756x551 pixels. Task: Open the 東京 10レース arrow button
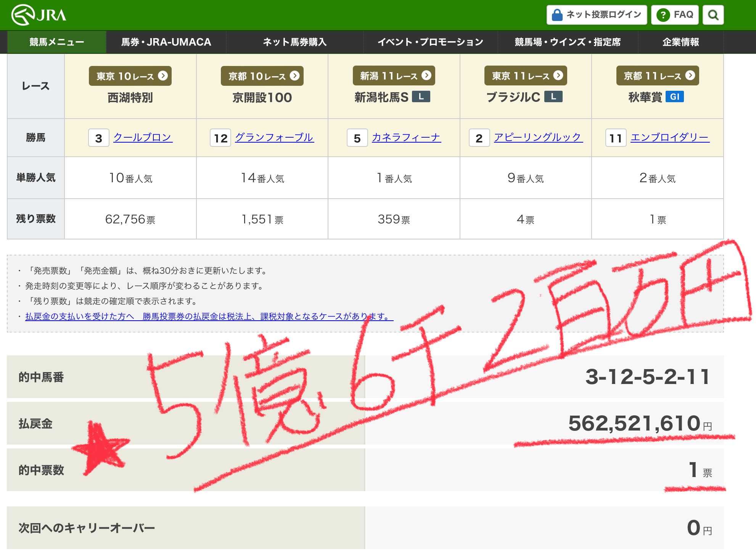[130, 76]
